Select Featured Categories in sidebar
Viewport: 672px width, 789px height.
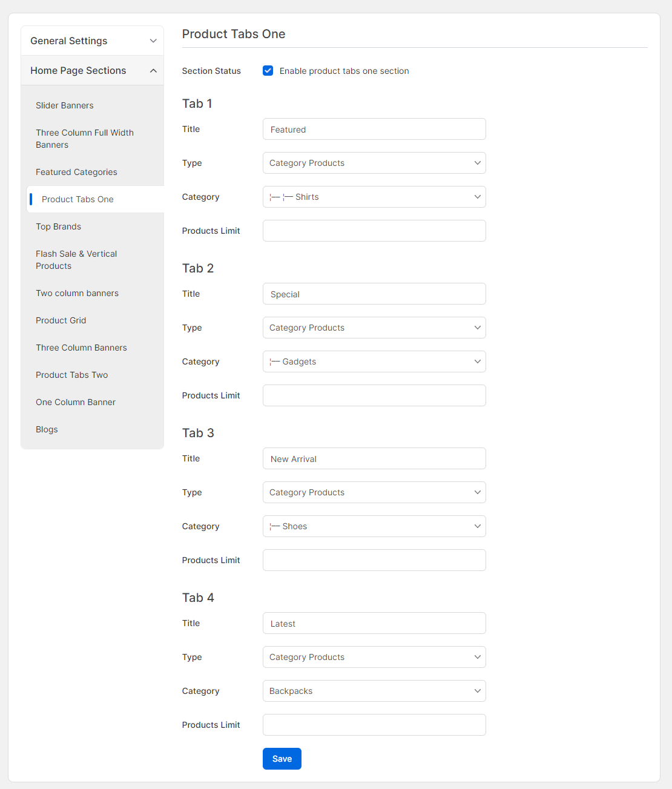tap(76, 172)
